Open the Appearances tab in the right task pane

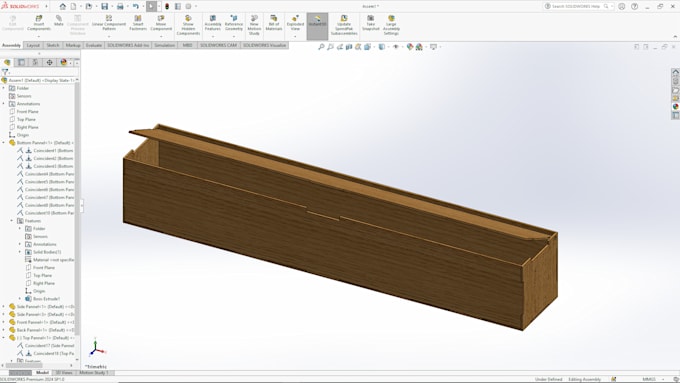pyautogui.click(x=675, y=107)
